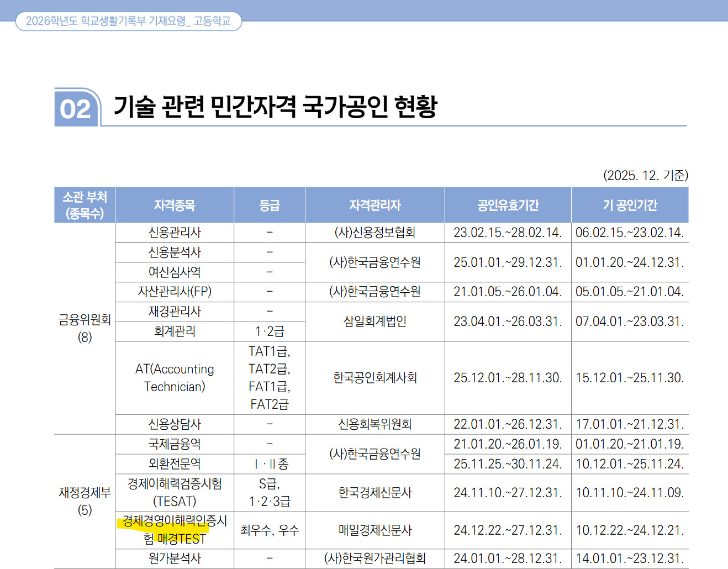Click the grade cell 'S급, 1·2·3급'
This screenshot has width=728, height=569.
pos(270,493)
